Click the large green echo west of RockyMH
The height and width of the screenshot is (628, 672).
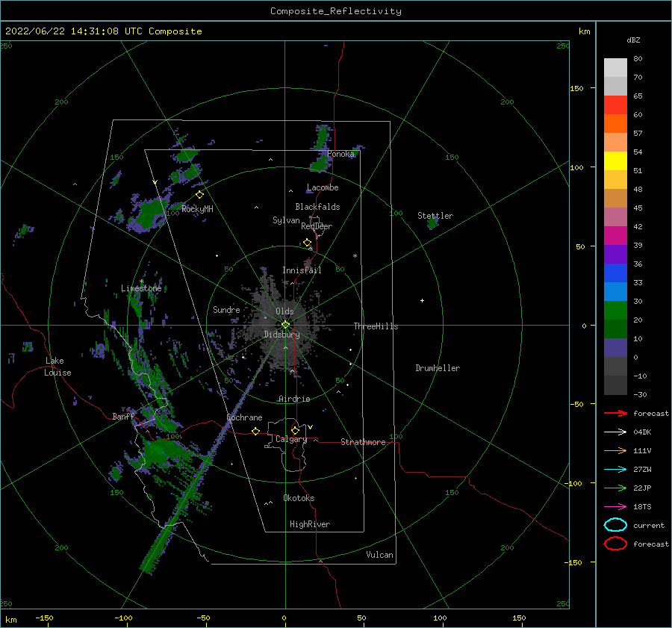point(150,213)
